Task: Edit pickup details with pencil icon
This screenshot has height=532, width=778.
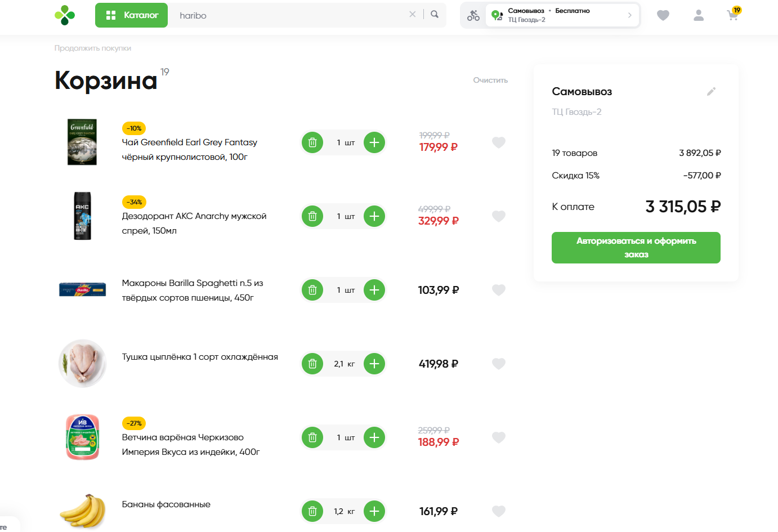Action: pyautogui.click(x=711, y=91)
